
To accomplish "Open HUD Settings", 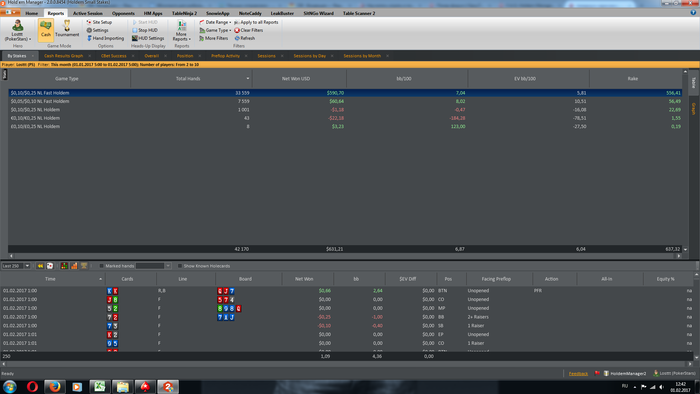I will coord(148,38).
